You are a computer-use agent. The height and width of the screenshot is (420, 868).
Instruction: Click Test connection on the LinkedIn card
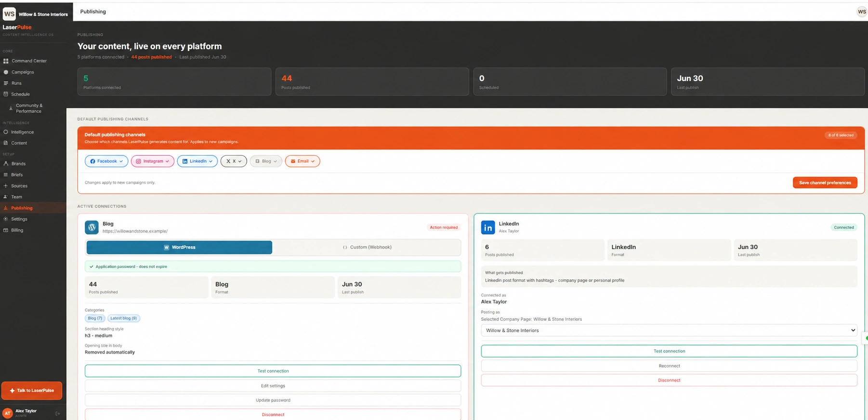[x=669, y=351]
